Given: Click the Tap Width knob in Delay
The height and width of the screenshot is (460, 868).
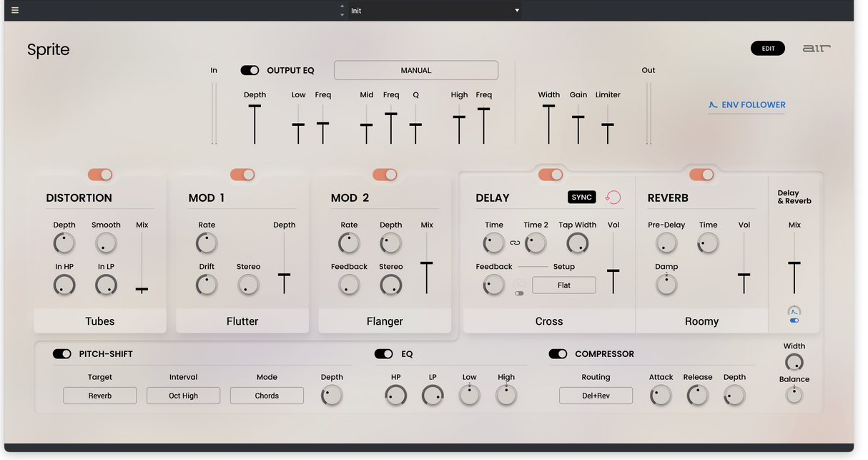Looking at the screenshot, I should click(577, 244).
